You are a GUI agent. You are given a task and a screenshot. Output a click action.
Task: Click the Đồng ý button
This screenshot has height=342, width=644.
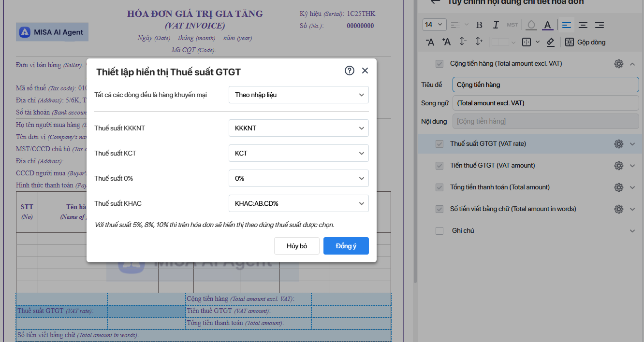pos(346,245)
